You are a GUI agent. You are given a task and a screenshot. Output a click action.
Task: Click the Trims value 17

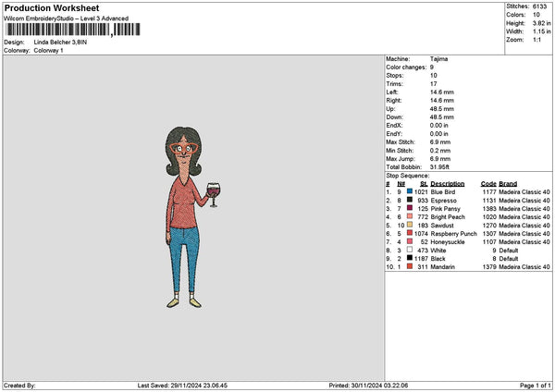pos(434,84)
